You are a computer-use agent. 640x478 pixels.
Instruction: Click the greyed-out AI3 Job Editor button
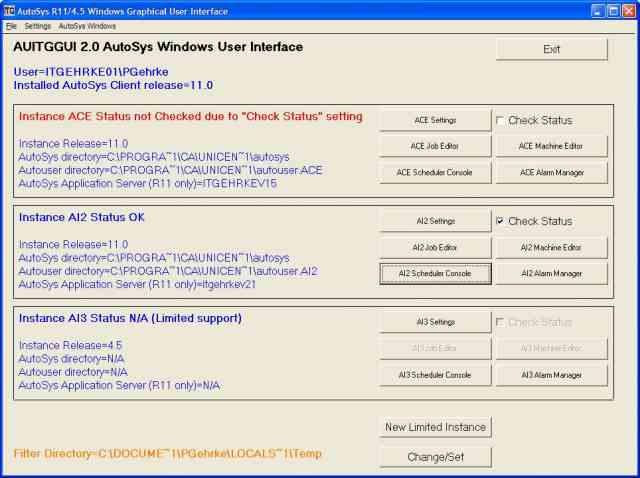[435, 348]
